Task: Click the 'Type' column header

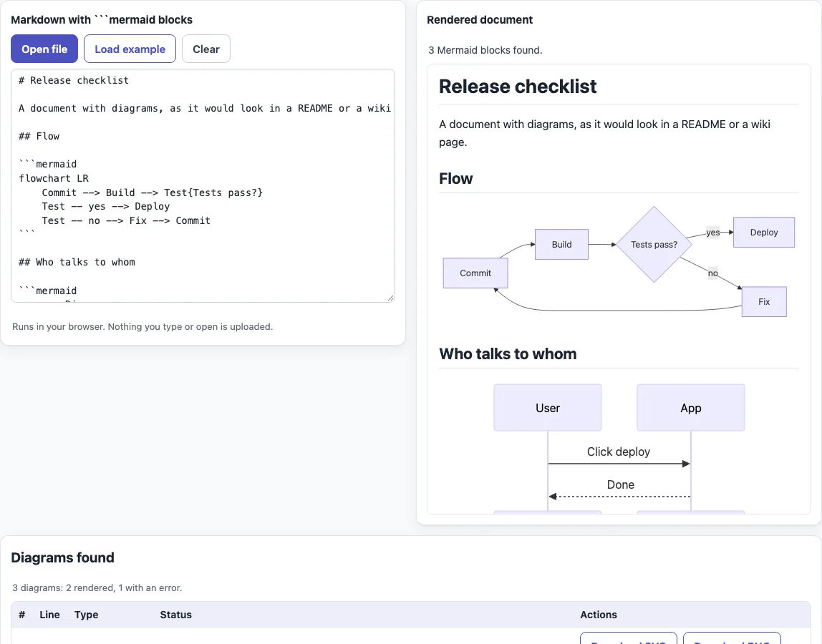Action: [x=87, y=615]
